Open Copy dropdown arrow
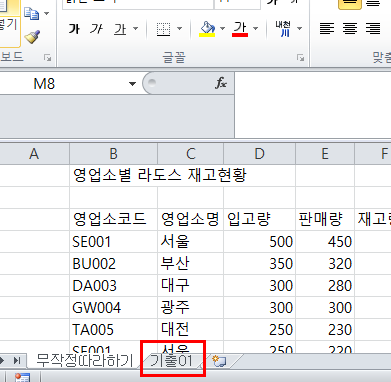 tap(47, 14)
